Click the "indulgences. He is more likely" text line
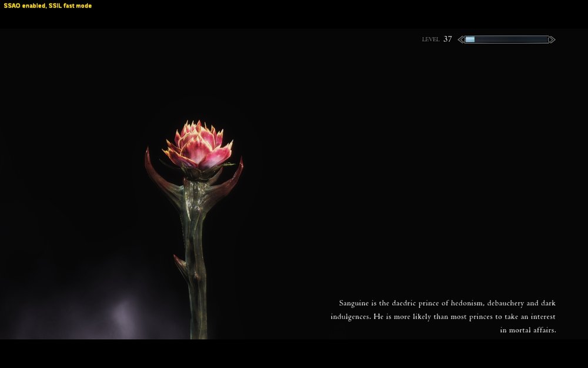588x368 pixels. (x=443, y=317)
